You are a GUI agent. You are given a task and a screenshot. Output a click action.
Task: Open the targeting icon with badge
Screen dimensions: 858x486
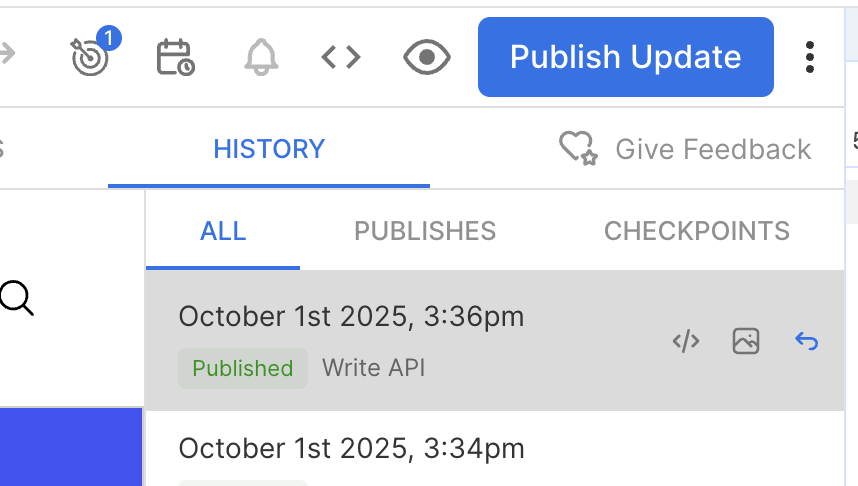(x=91, y=57)
